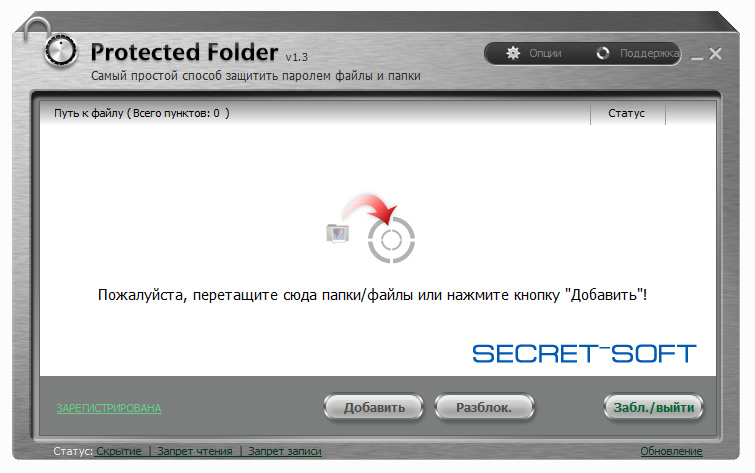Toggle the Скрытие status link
Screen dimensions: 755x473
(x=119, y=451)
